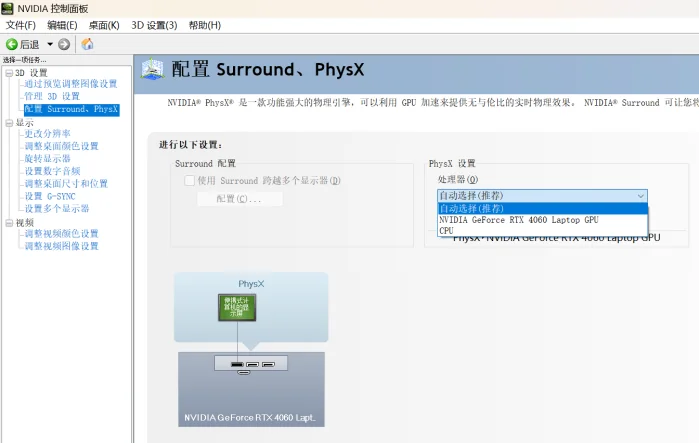Collapse the 视频 tree node
699x443 pixels.
[9, 223]
